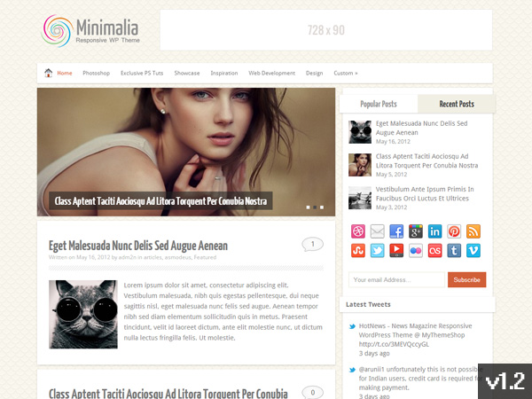Screen dimensions: 532x399
Task: Open the Tumblr social icon
Action: (x=454, y=251)
